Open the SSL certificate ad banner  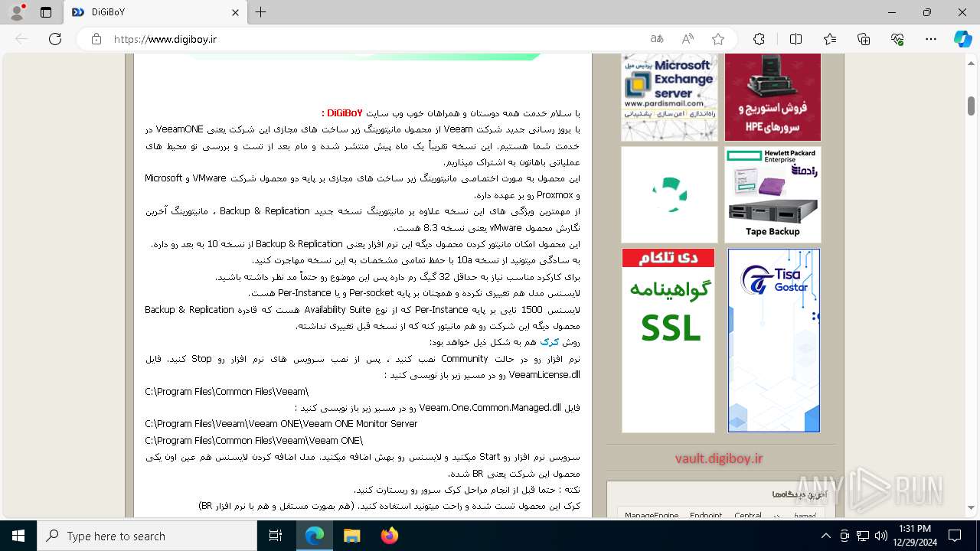point(668,341)
